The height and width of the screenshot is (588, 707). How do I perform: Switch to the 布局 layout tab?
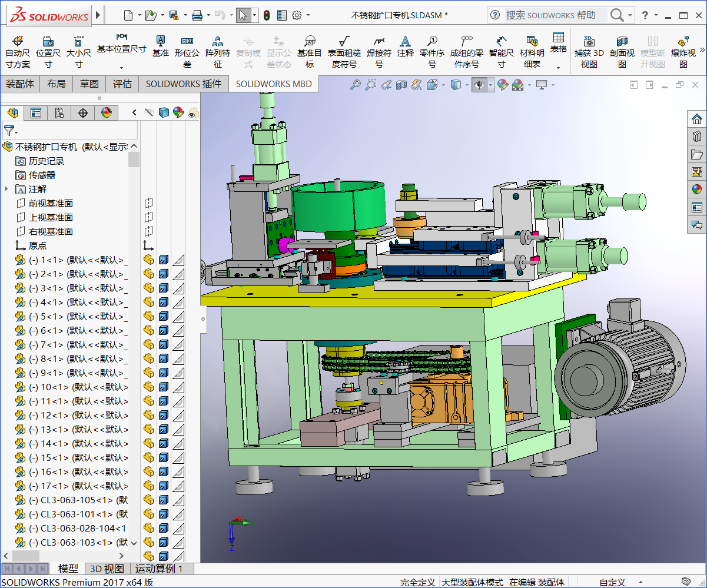coord(57,84)
